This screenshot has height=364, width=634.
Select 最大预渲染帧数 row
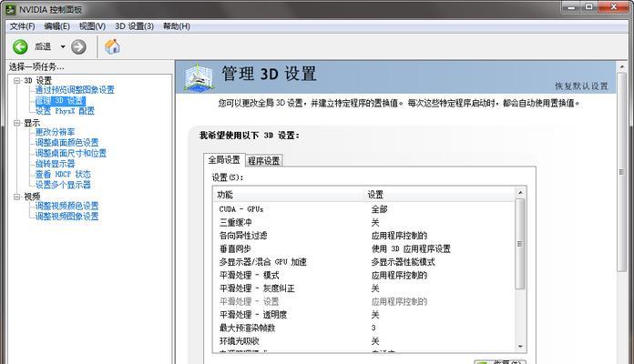pos(364,328)
